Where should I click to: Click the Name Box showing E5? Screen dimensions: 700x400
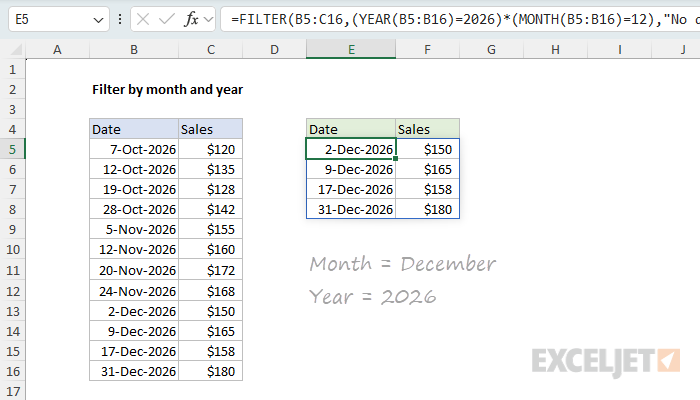click(x=59, y=19)
